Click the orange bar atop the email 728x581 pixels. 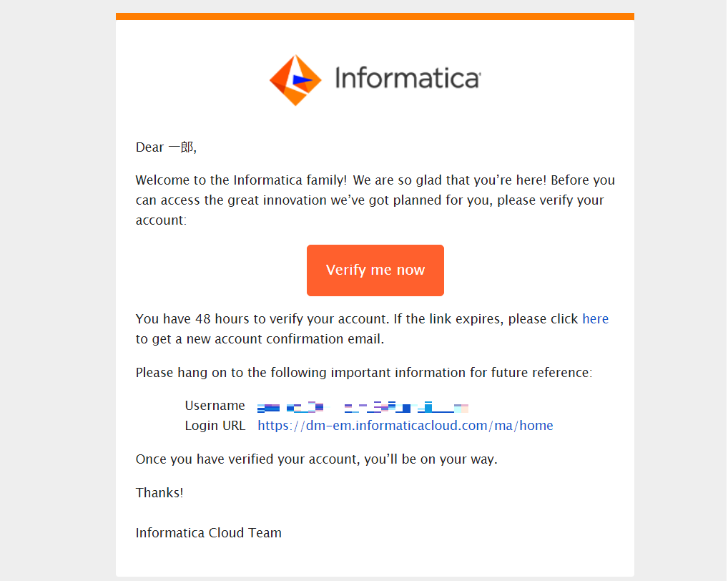(x=375, y=16)
